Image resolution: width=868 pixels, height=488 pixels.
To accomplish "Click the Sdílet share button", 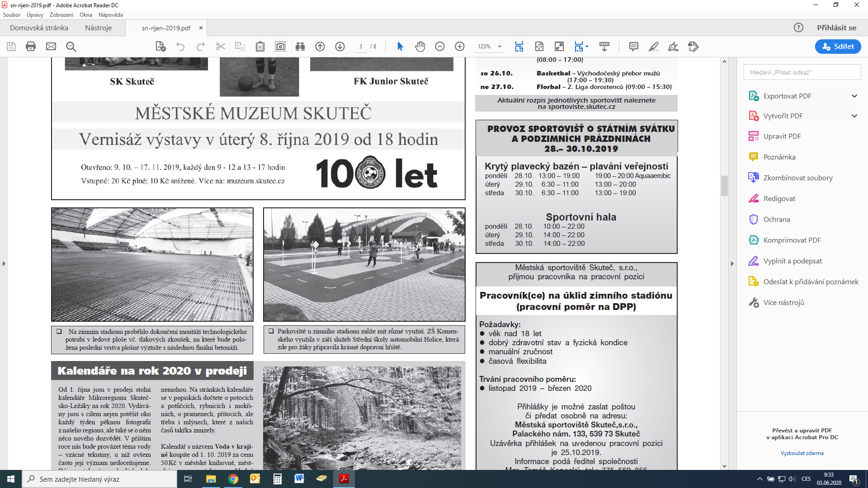I will coord(838,47).
